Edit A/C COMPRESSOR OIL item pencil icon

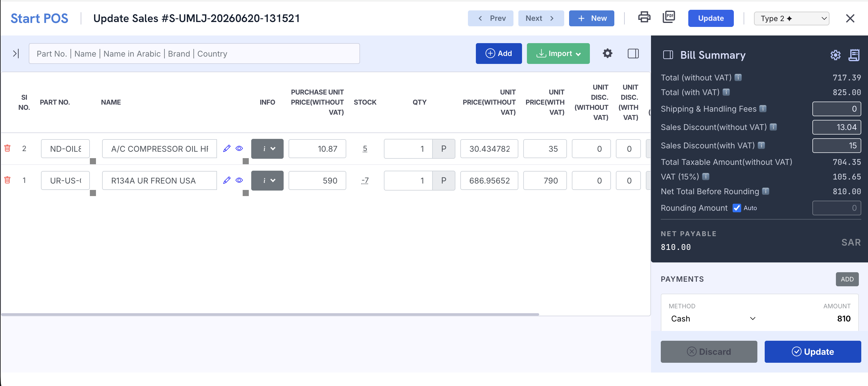click(227, 148)
